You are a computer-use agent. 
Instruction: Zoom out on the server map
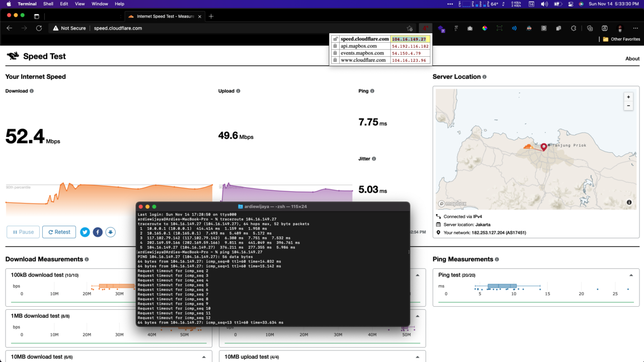[628, 106]
